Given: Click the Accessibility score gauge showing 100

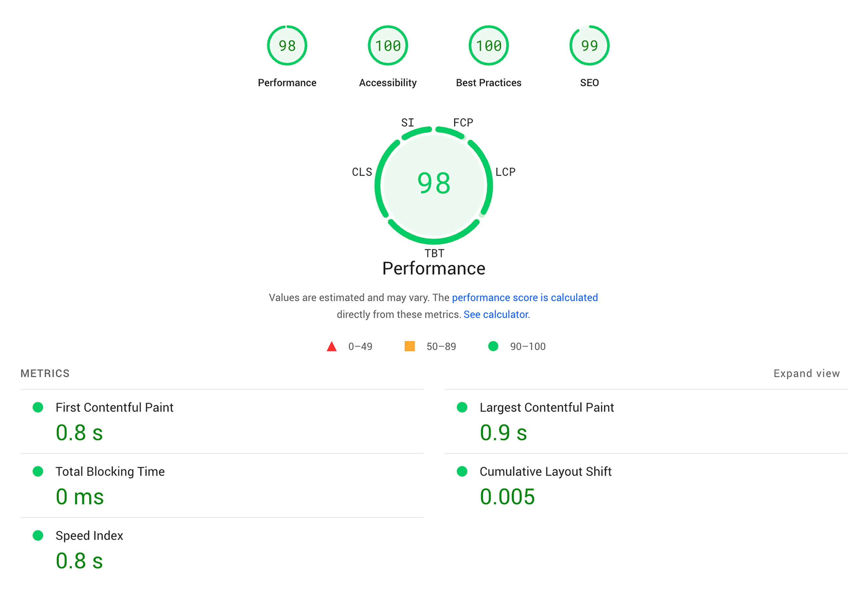Looking at the screenshot, I should [x=388, y=46].
